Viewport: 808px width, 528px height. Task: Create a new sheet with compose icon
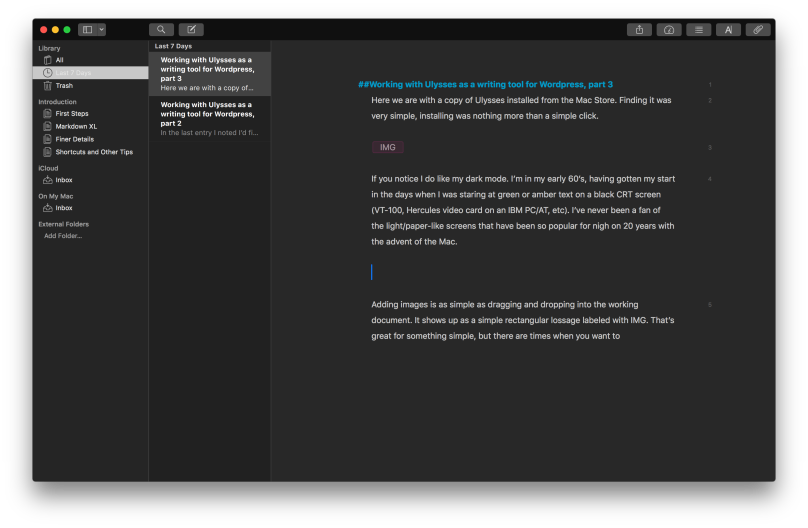coord(191,29)
